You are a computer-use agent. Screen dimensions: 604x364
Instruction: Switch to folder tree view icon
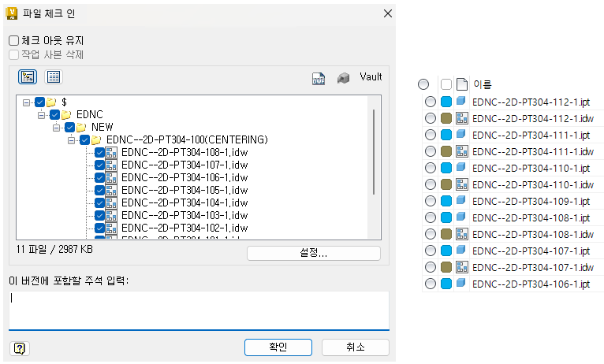coord(28,76)
